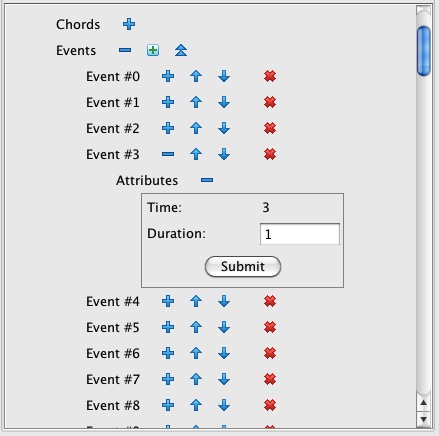Expand the Chords section with plus icon
This screenshot has height=436, width=439.
click(x=129, y=24)
